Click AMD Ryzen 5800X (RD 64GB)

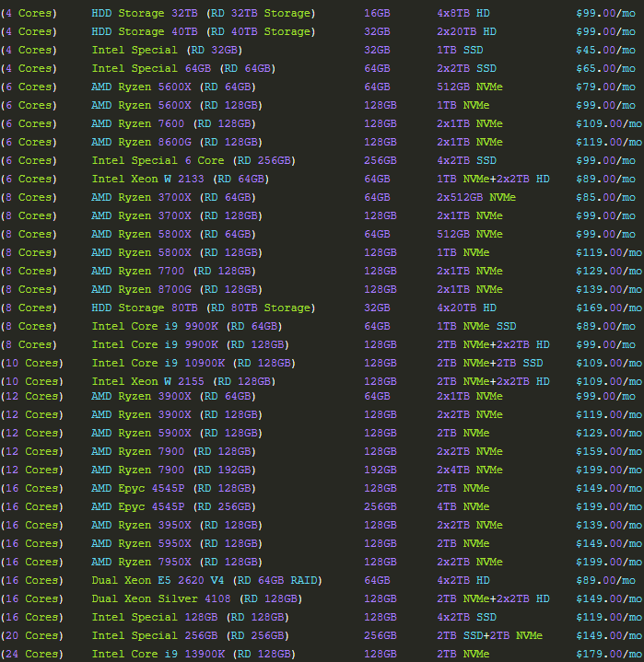(174, 234)
